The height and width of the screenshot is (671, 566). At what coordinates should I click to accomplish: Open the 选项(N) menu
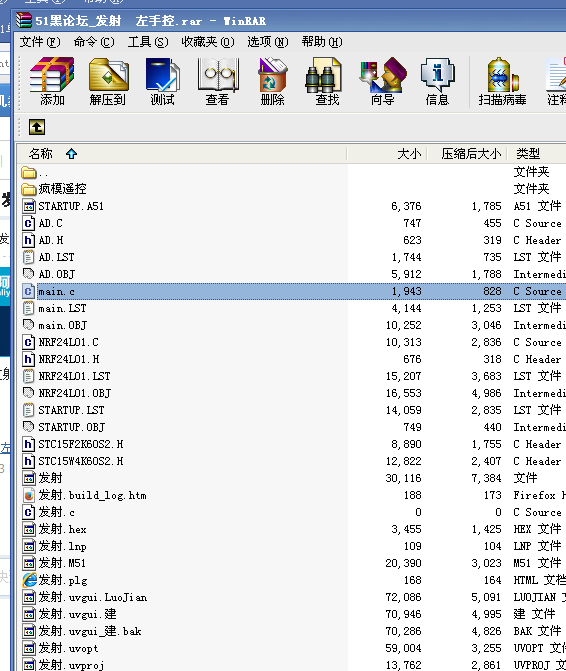tap(267, 42)
